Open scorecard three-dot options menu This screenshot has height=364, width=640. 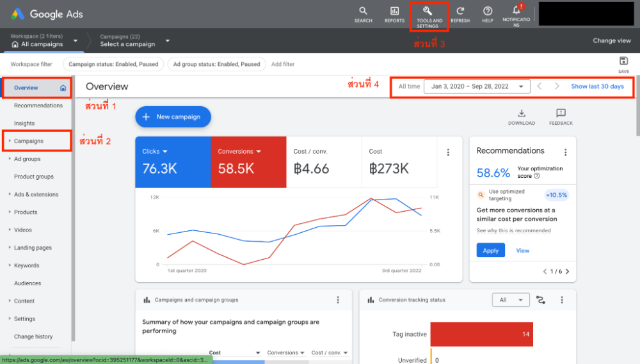click(x=448, y=152)
